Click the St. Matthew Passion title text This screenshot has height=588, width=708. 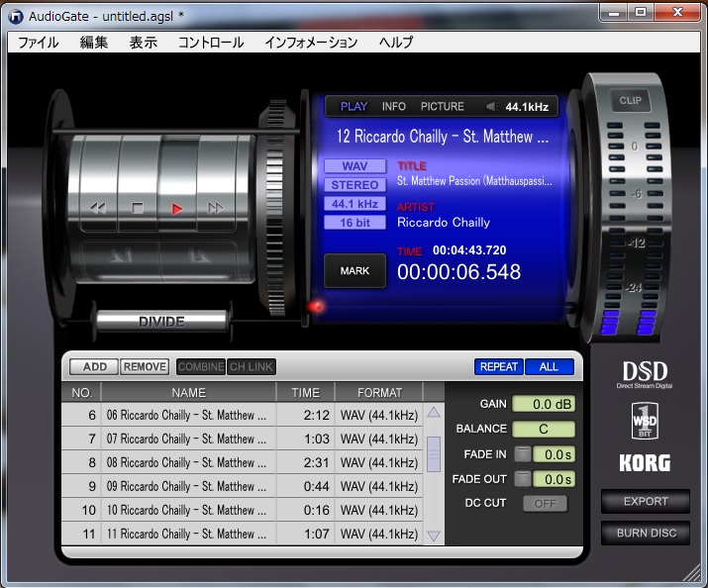click(x=474, y=181)
